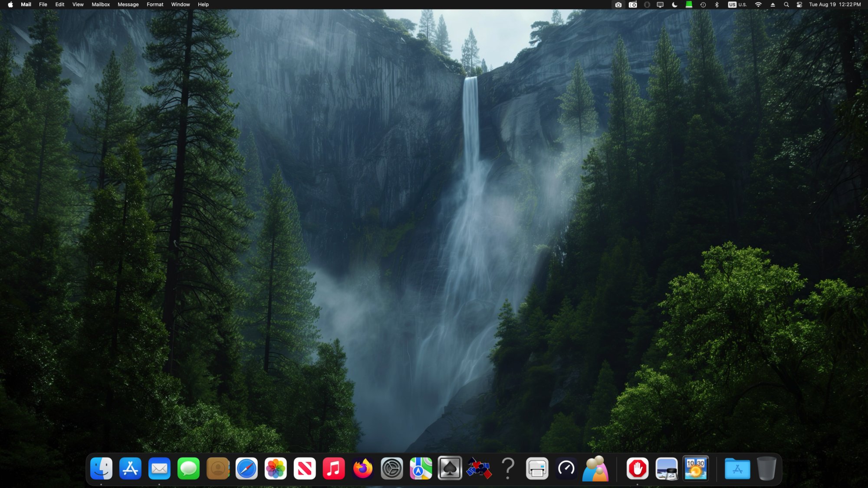Open Apple News in the dock
The height and width of the screenshot is (488, 868).
point(305,468)
